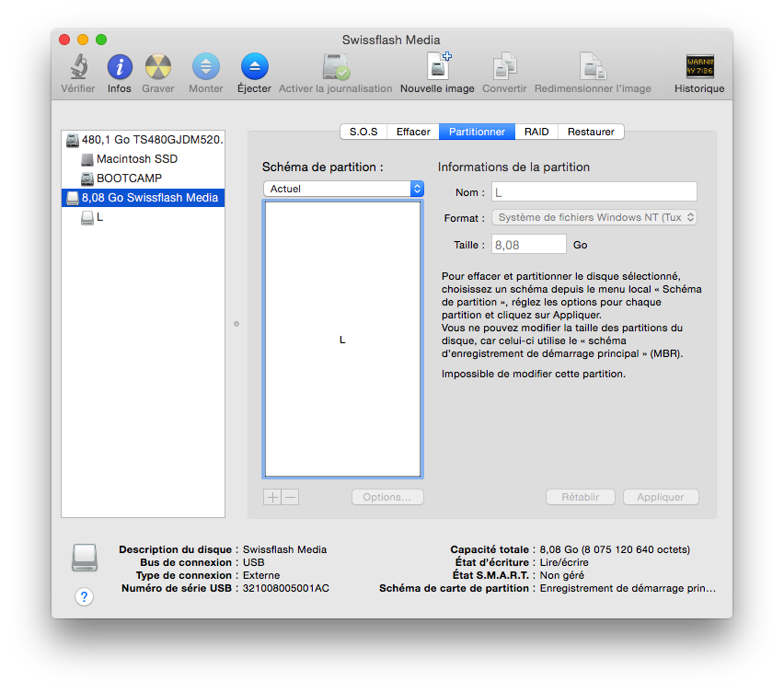The height and width of the screenshot is (692, 784).
Task: Open the Schéma de partition Actuel dropdown
Action: pos(343,189)
